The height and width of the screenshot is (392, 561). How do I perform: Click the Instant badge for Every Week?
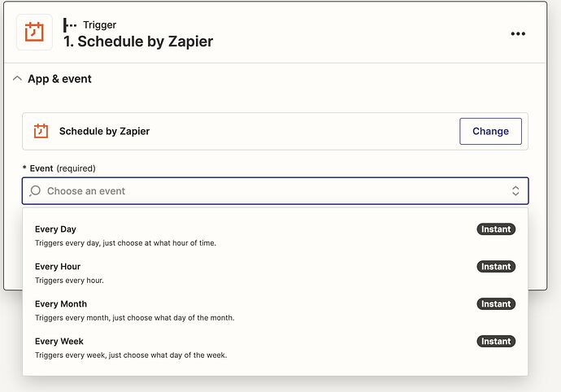click(x=496, y=341)
